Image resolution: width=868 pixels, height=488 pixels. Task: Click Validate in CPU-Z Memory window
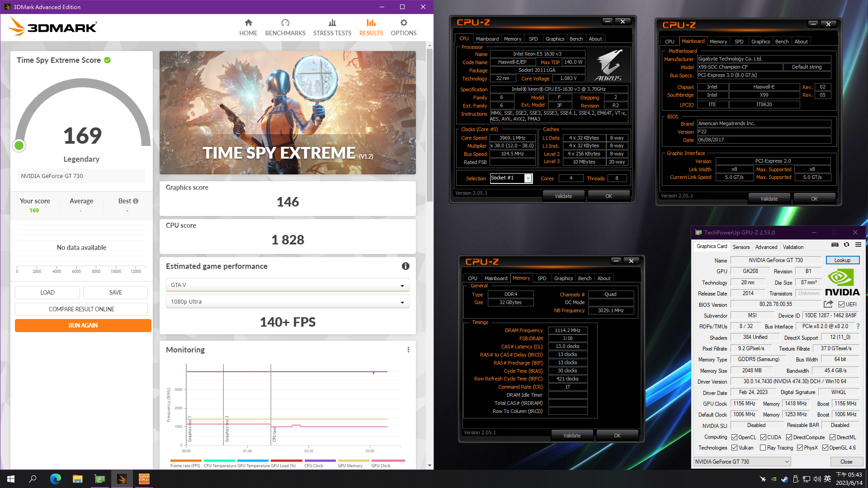(x=572, y=436)
